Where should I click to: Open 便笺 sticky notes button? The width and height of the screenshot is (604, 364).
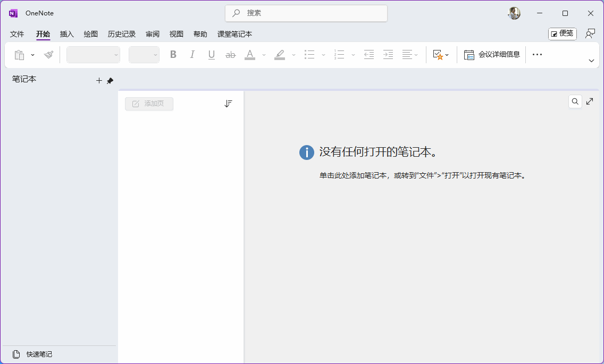[x=562, y=33]
